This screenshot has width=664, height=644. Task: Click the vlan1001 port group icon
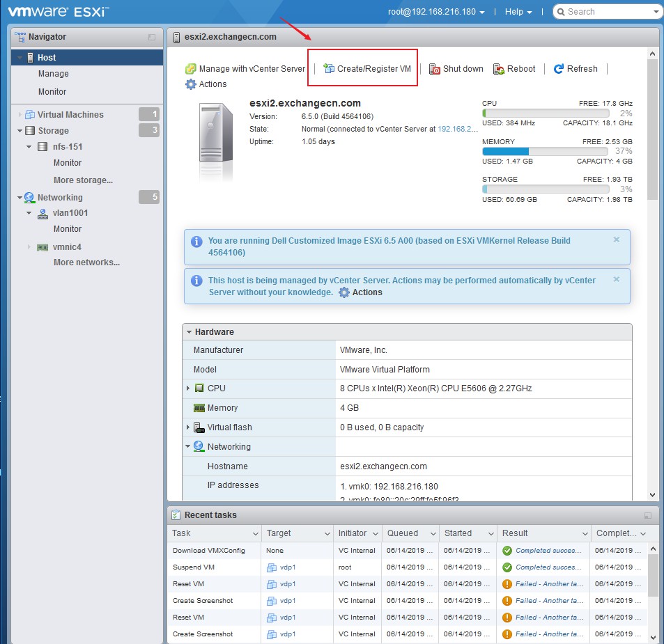tap(43, 214)
